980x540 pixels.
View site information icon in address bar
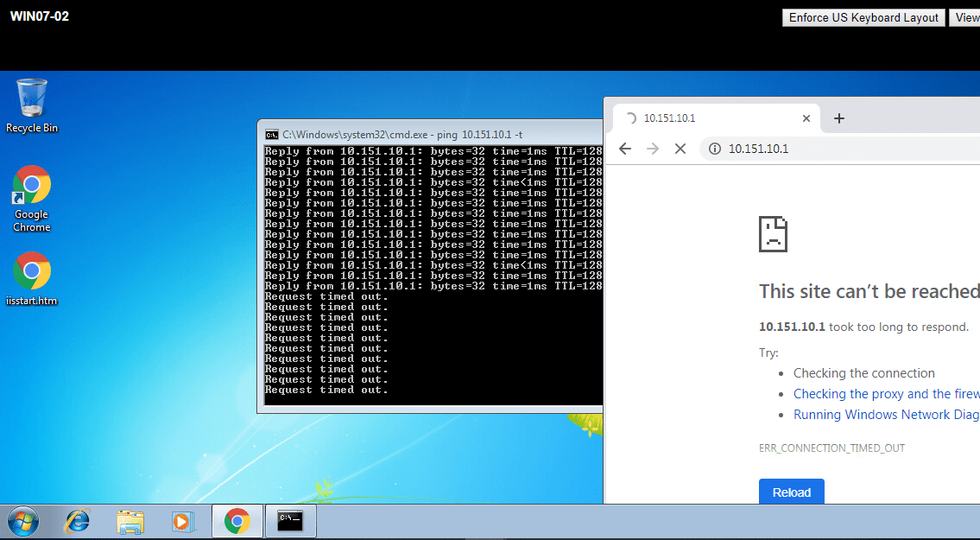click(714, 149)
